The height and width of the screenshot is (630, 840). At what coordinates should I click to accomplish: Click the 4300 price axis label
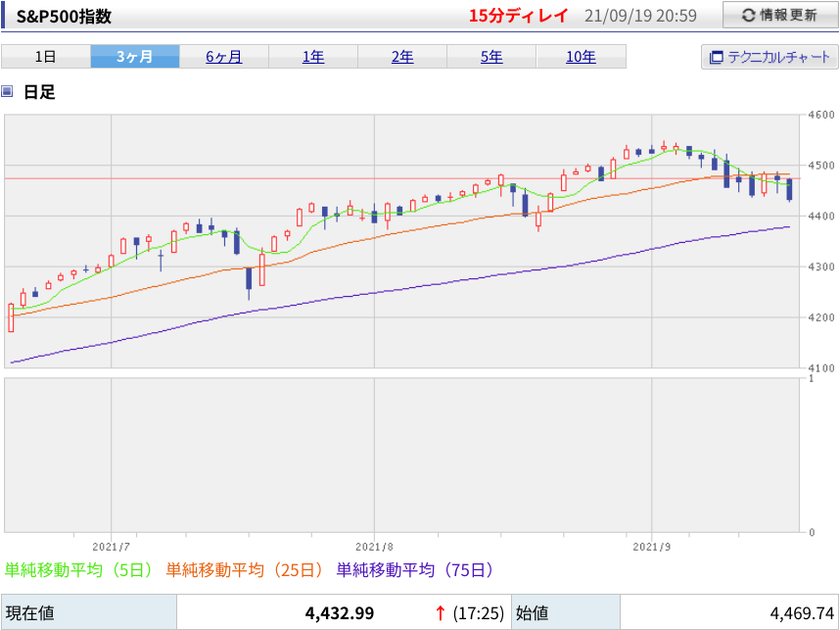[x=821, y=267]
